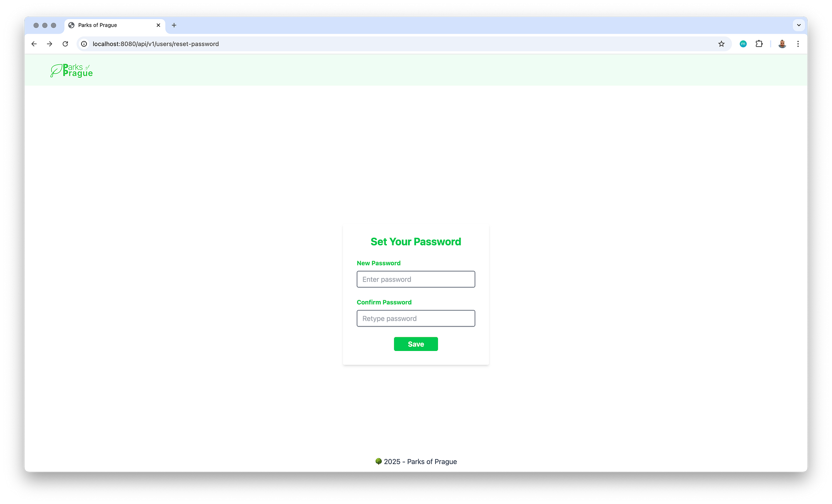Click the browser back arrow

coord(34,44)
